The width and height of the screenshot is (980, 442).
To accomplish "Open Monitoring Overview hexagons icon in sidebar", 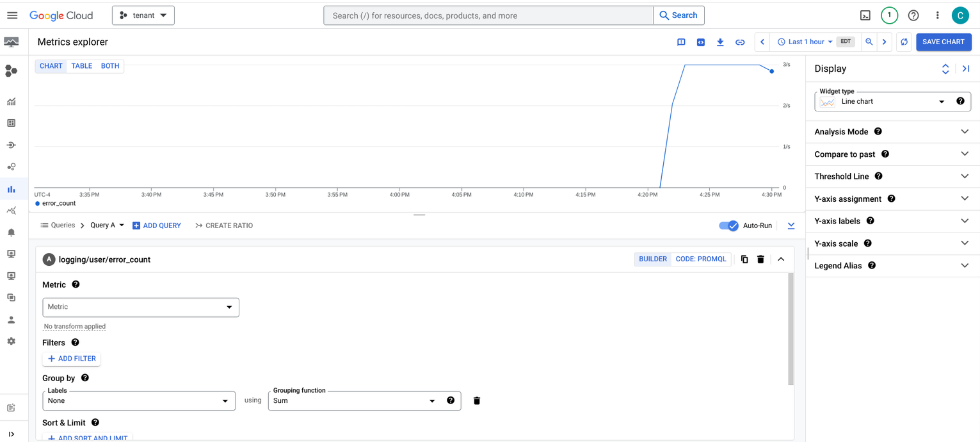I will point(11,71).
